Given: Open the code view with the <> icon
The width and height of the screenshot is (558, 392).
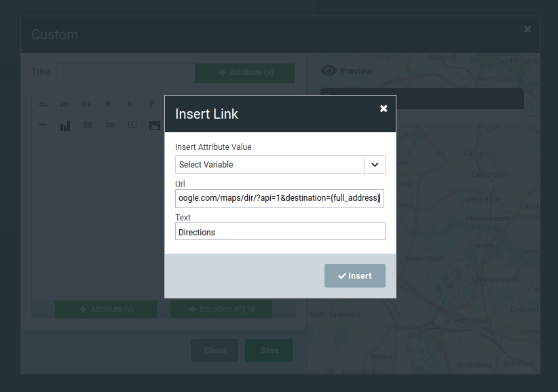Looking at the screenshot, I should (86, 104).
